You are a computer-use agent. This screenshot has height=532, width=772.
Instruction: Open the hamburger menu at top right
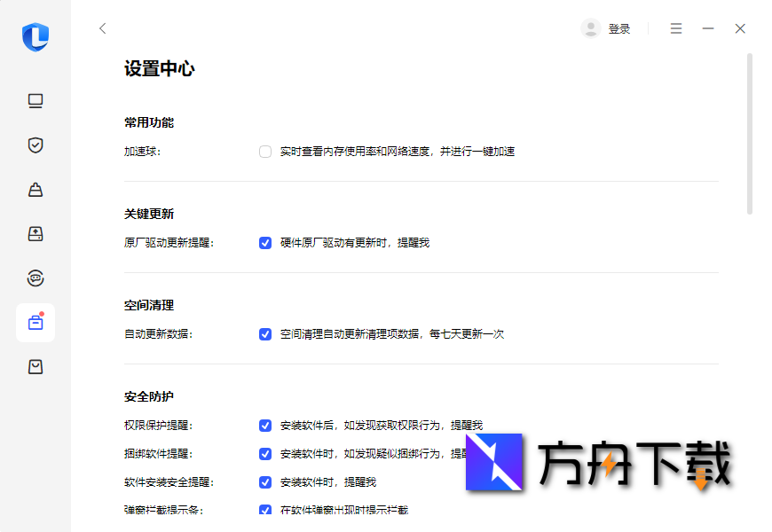click(676, 27)
